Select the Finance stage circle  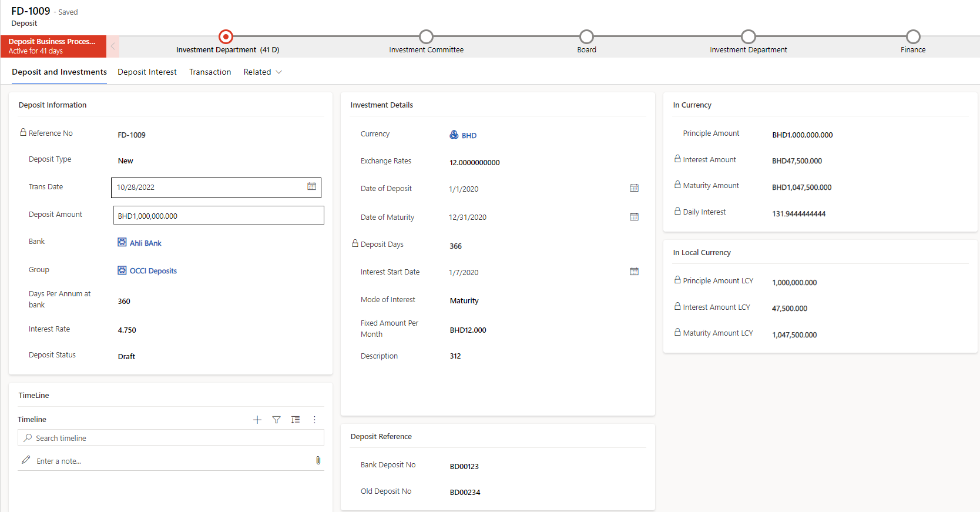(912, 37)
